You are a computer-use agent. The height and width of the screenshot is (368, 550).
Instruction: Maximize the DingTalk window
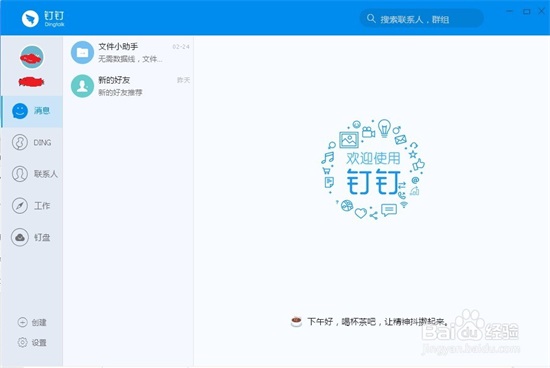tap(526, 12)
